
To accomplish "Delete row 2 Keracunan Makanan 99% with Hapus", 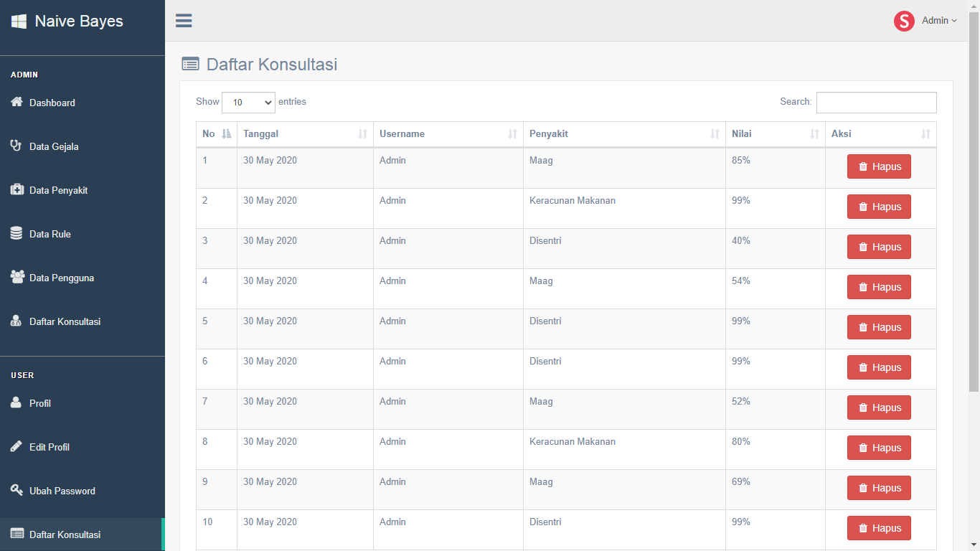I will pyautogui.click(x=879, y=207).
